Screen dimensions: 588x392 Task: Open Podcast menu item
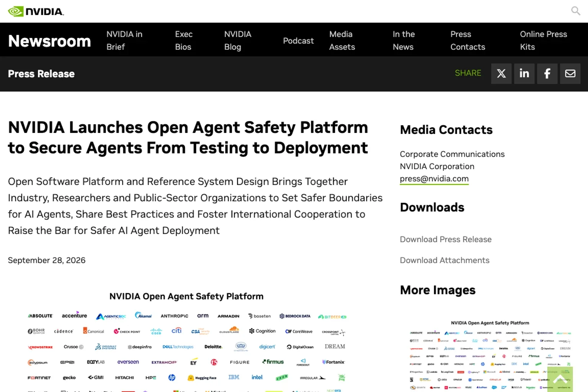298,41
